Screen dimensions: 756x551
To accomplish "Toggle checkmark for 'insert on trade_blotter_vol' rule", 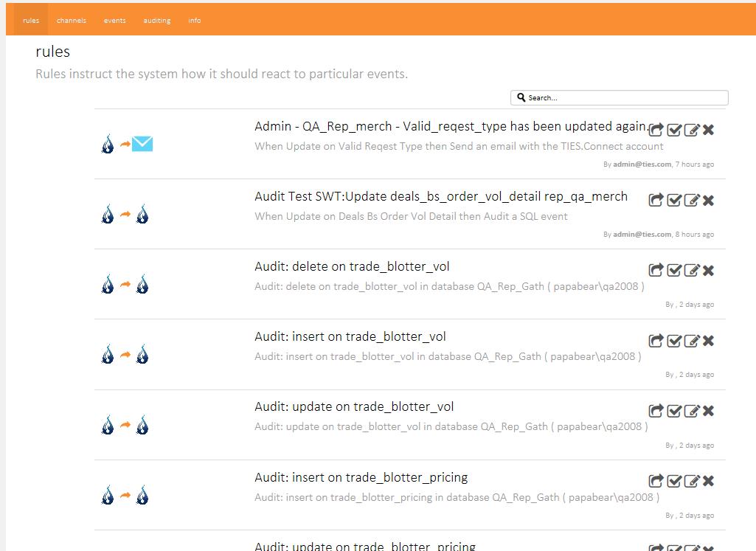I will coord(673,341).
